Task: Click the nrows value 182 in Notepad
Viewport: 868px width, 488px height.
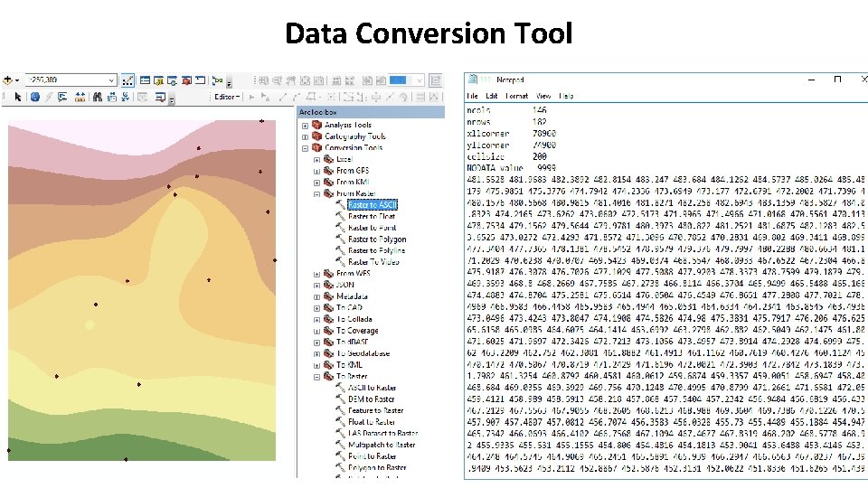Action: (x=539, y=122)
